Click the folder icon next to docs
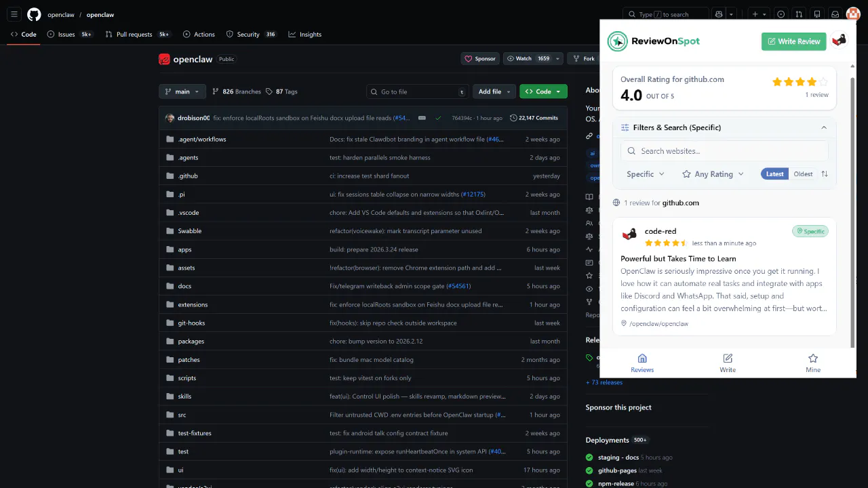 pos(170,286)
